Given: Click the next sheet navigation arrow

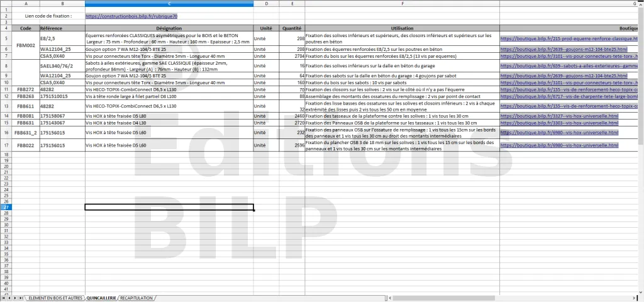Looking at the screenshot, I should click(15, 297).
